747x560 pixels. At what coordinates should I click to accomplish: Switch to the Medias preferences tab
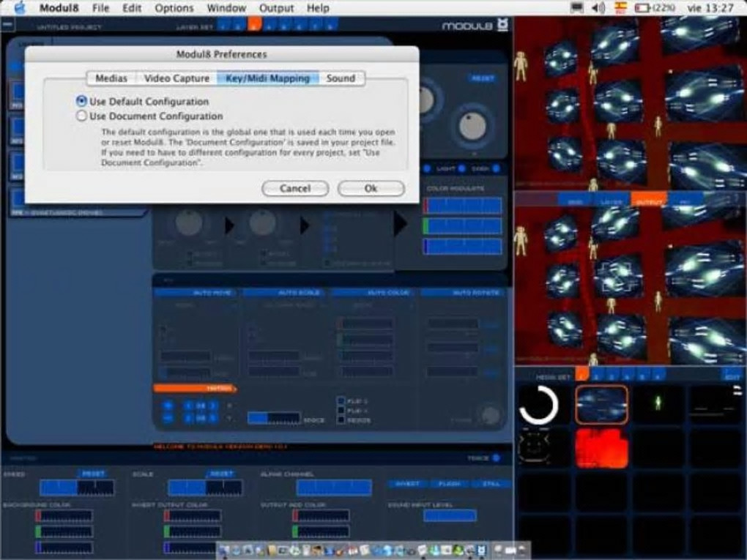(111, 78)
